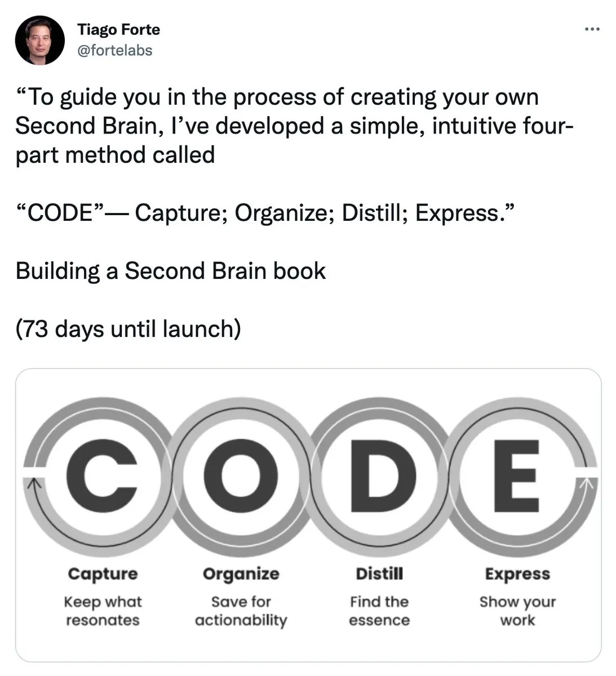This screenshot has width=616, height=676.
Task: Click the Express heading label
Action: tap(517, 574)
